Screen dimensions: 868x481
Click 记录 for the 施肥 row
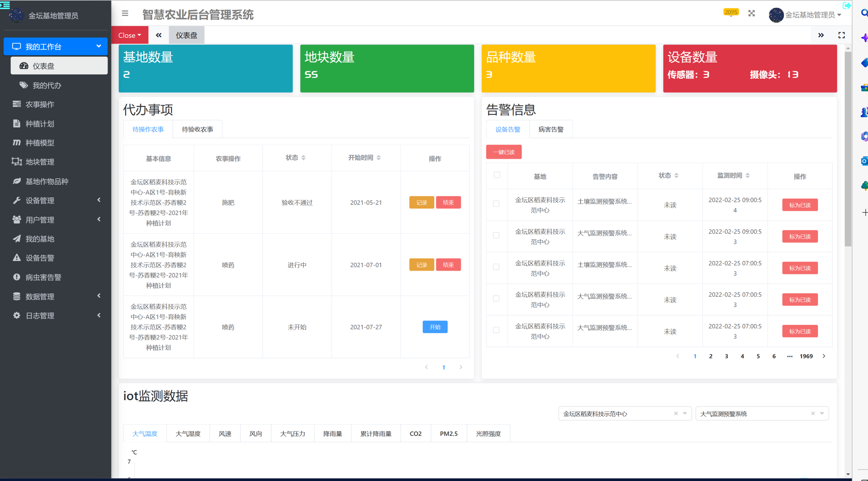(x=421, y=202)
